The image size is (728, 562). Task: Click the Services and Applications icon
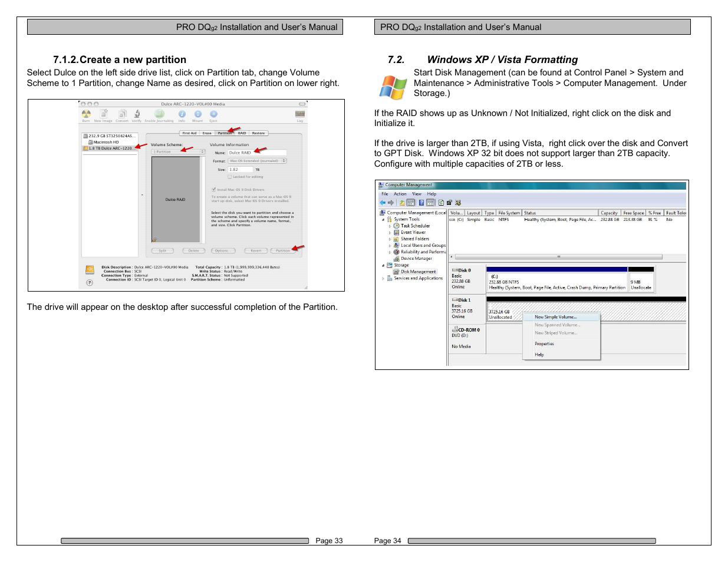390,278
